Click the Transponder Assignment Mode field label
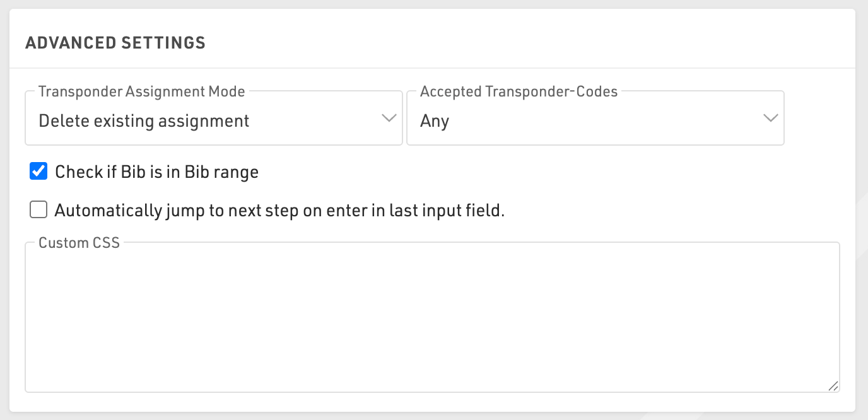Image resolution: width=868 pixels, height=420 pixels. pyautogui.click(x=142, y=91)
